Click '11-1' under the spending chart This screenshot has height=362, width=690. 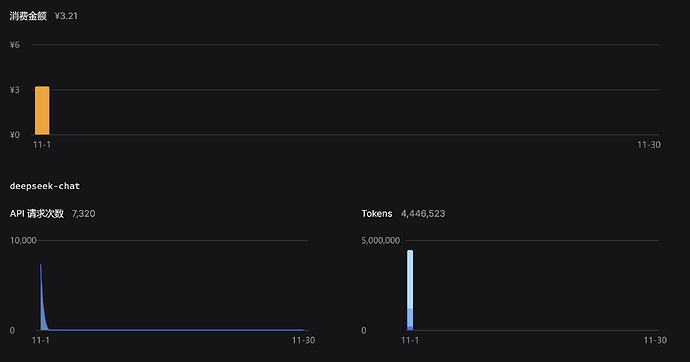[42, 145]
